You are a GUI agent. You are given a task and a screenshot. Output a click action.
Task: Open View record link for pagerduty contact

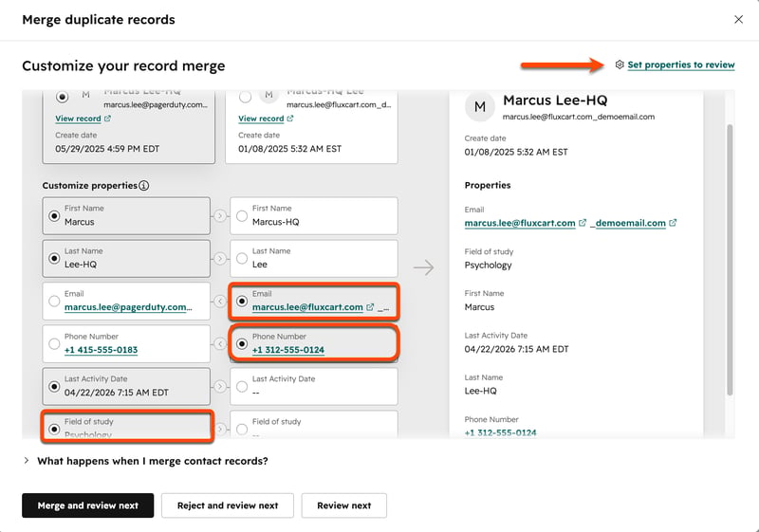(x=78, y=119)
